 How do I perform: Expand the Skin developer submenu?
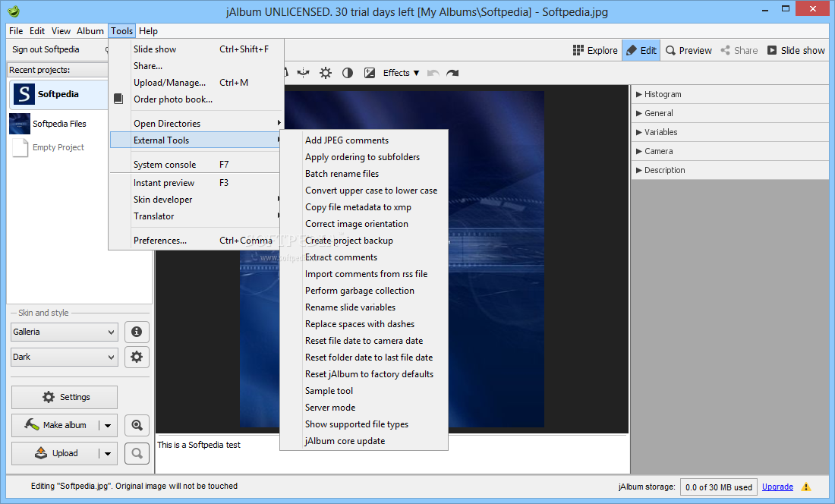(x=196, y=200)
